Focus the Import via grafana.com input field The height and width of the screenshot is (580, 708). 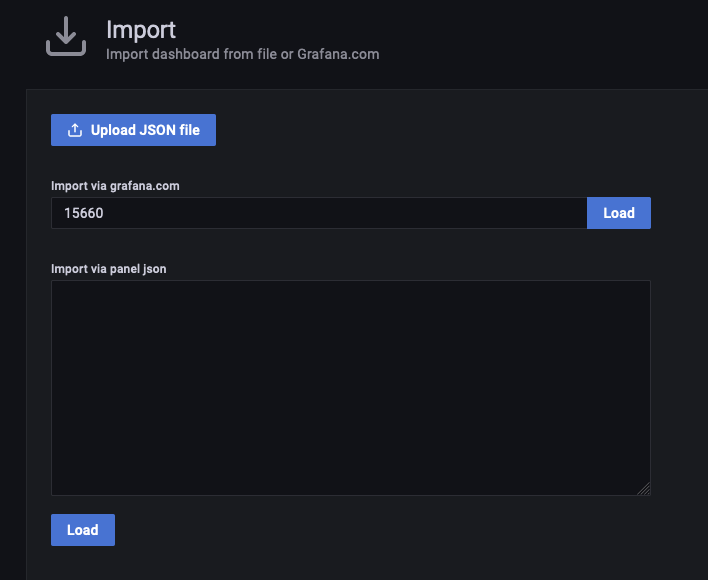[x=318, y=213]
